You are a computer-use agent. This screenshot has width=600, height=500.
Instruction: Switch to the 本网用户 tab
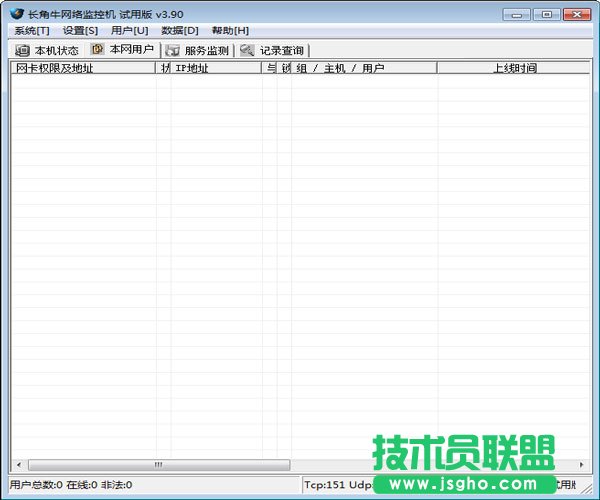click(x=122, y=49)
